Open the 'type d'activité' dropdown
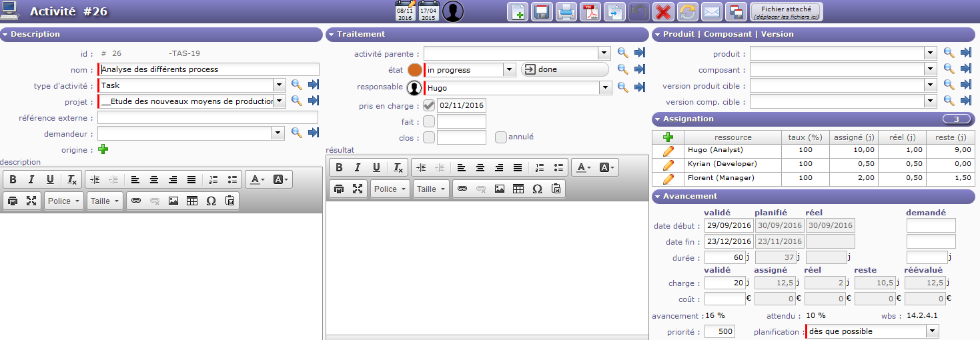Viewport: 980px width, 340px height. pos(279,85)
